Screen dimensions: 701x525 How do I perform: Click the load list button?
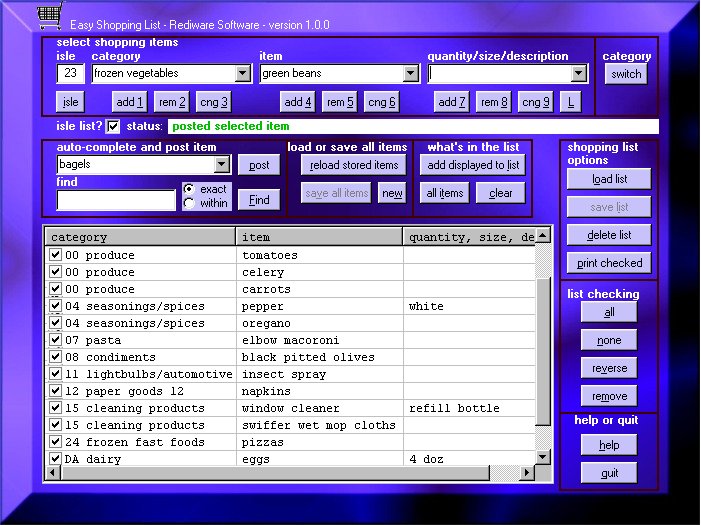coord(609,179)
